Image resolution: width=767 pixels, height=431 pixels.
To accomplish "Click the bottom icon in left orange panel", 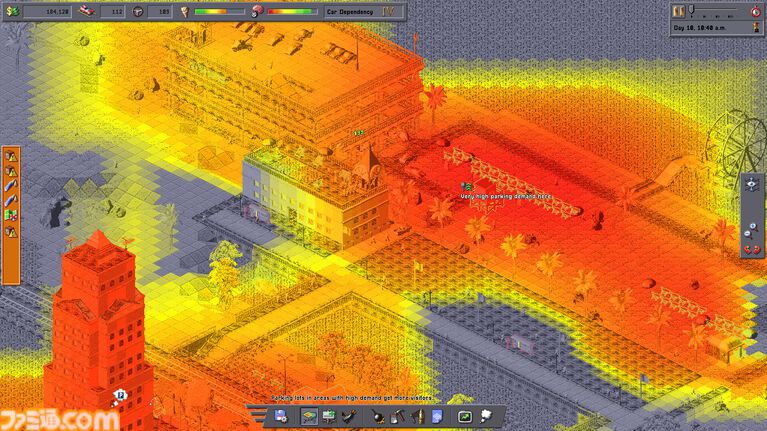I will pyautogui.click(x=11, y=231).
